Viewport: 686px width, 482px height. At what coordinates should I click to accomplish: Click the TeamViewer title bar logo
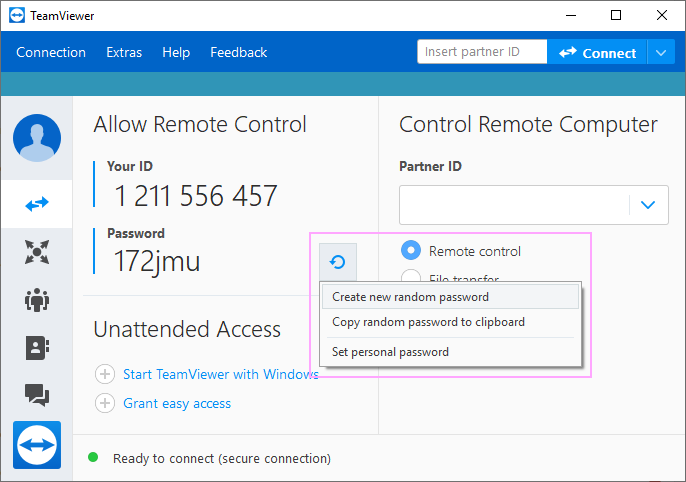17,16
